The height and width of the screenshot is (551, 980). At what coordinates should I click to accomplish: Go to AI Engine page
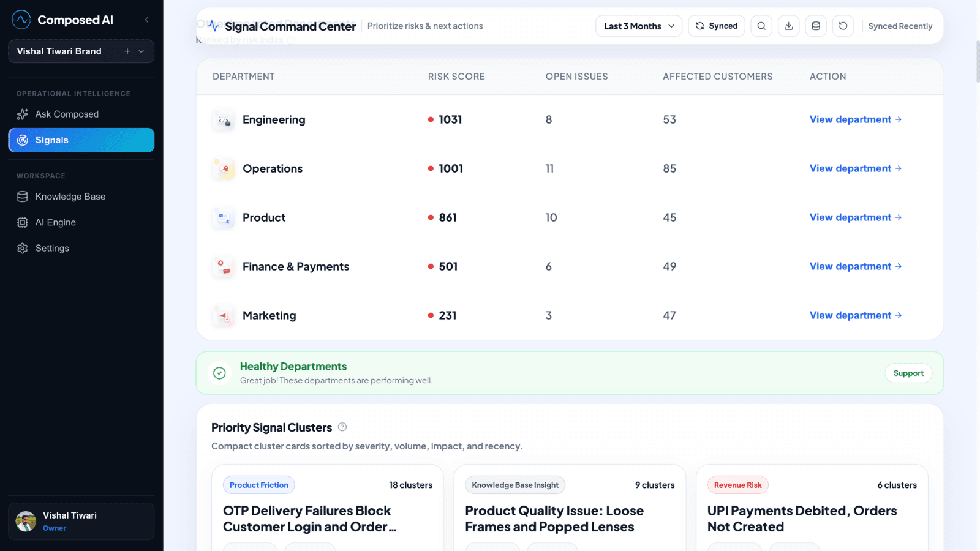[81, 222]
